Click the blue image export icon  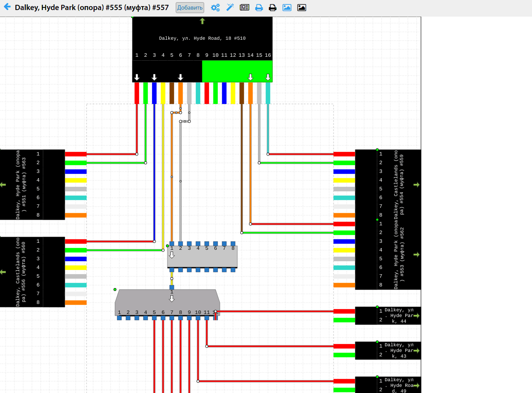287,7
